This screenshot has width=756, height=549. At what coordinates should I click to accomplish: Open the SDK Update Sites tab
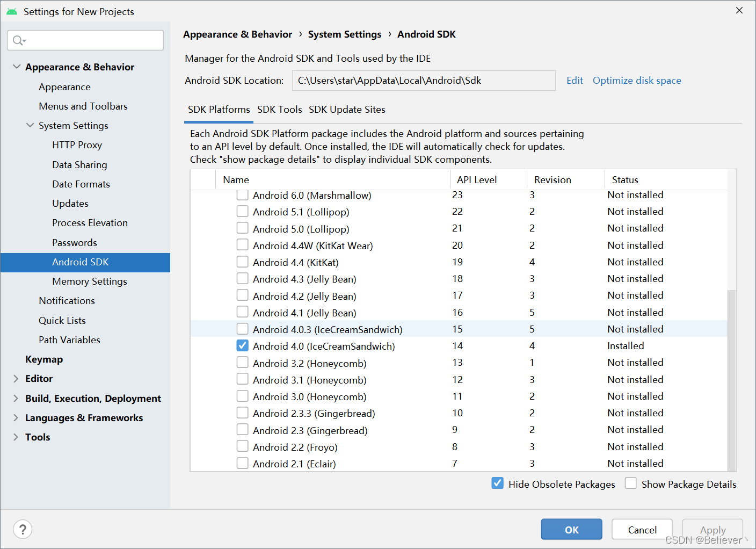347,110
